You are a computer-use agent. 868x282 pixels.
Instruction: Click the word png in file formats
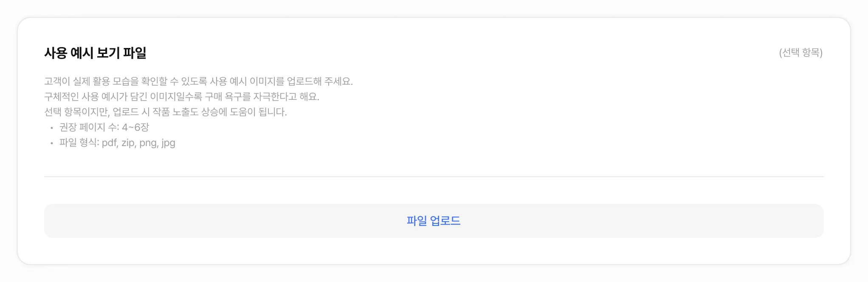click(x=149, y=143)
